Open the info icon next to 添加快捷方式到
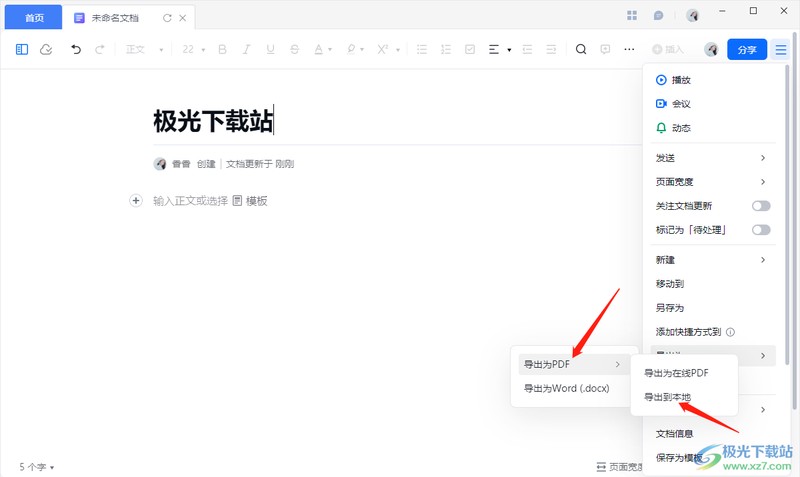The image size is (800, 477). [x=730, y=332]
